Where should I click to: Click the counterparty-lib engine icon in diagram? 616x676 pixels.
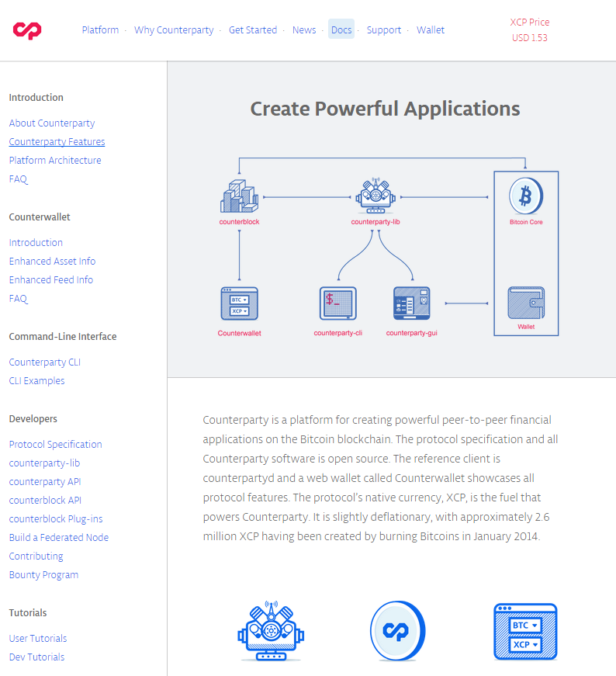(375, 196)
